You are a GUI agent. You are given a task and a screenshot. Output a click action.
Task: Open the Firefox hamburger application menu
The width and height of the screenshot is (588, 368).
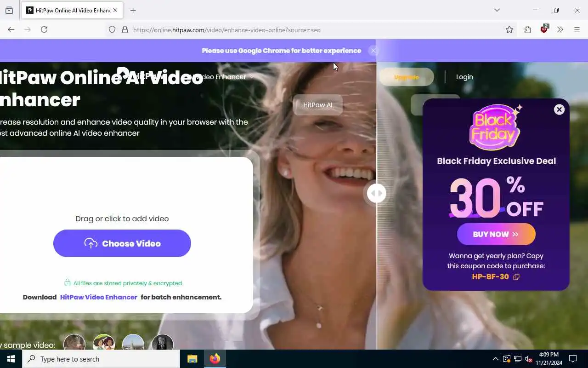pos(577,29)
